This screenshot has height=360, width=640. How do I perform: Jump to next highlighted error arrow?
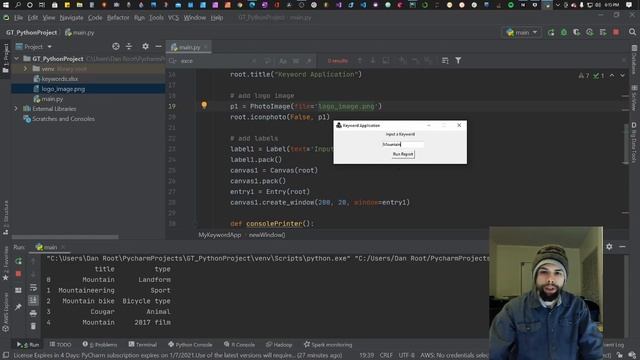(x=622, y=76)
